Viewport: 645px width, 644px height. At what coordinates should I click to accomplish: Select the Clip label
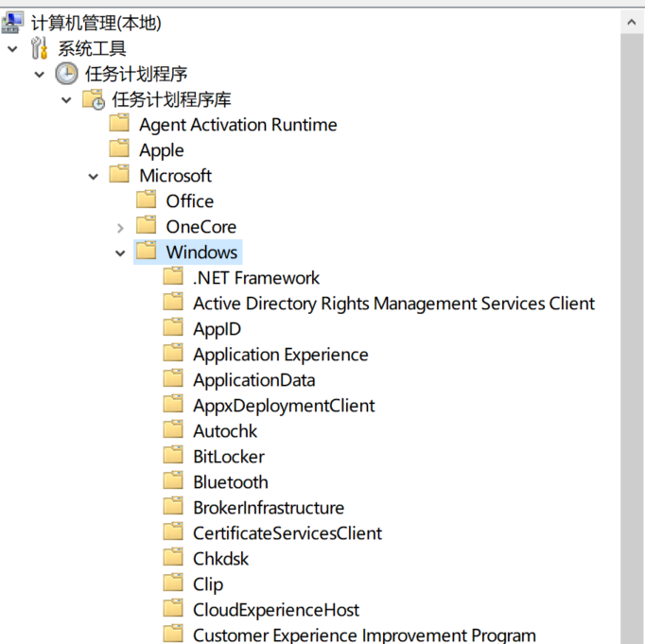click(x=208, y=584)
